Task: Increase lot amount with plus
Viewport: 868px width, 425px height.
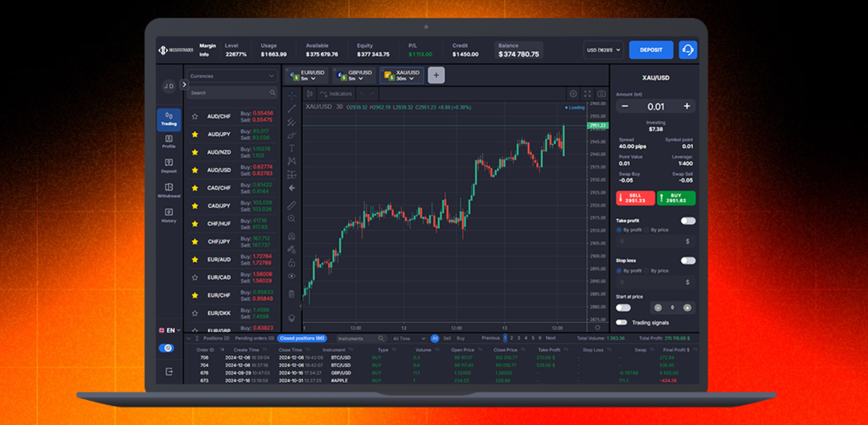Action: [687, 107]
